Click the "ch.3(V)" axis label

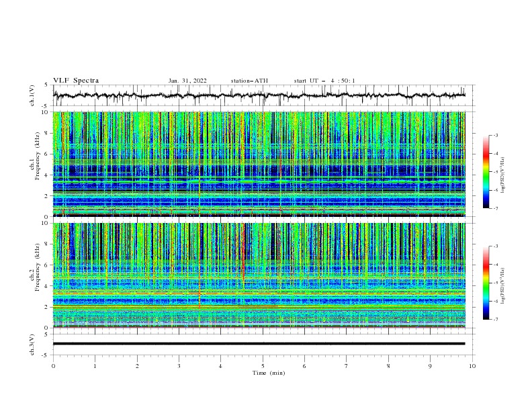click(x=32, y=345)
